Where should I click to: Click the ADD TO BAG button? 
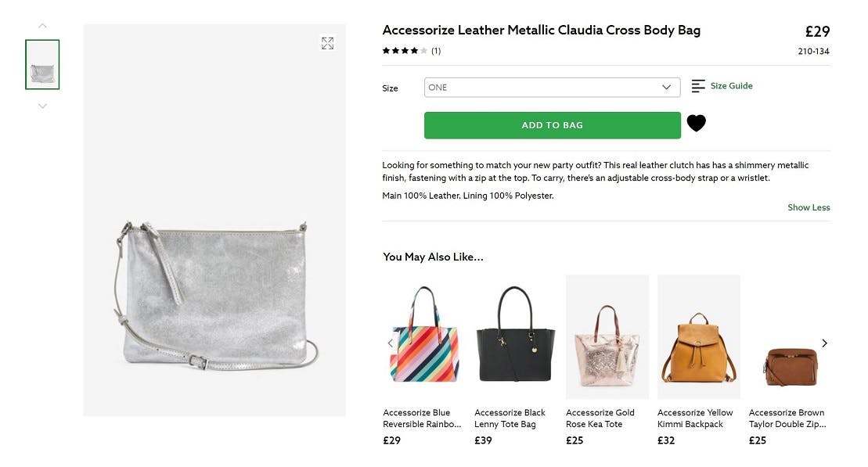click(552, 125)
